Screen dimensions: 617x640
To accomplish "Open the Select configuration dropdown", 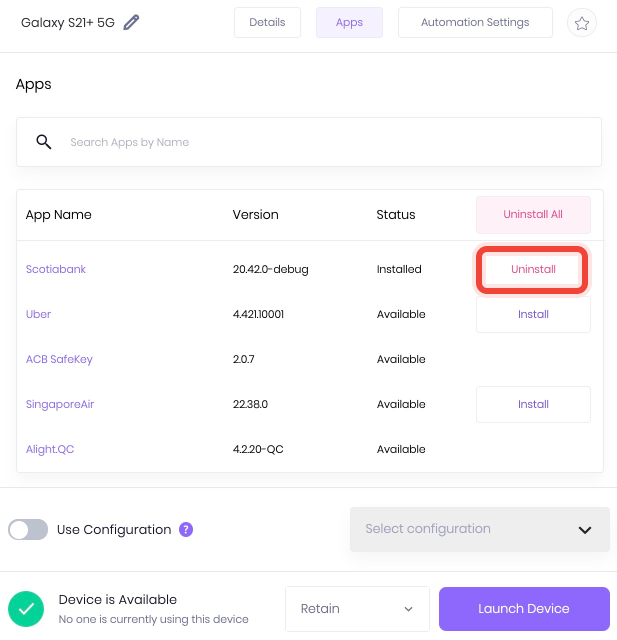I will tap(480, 529).
